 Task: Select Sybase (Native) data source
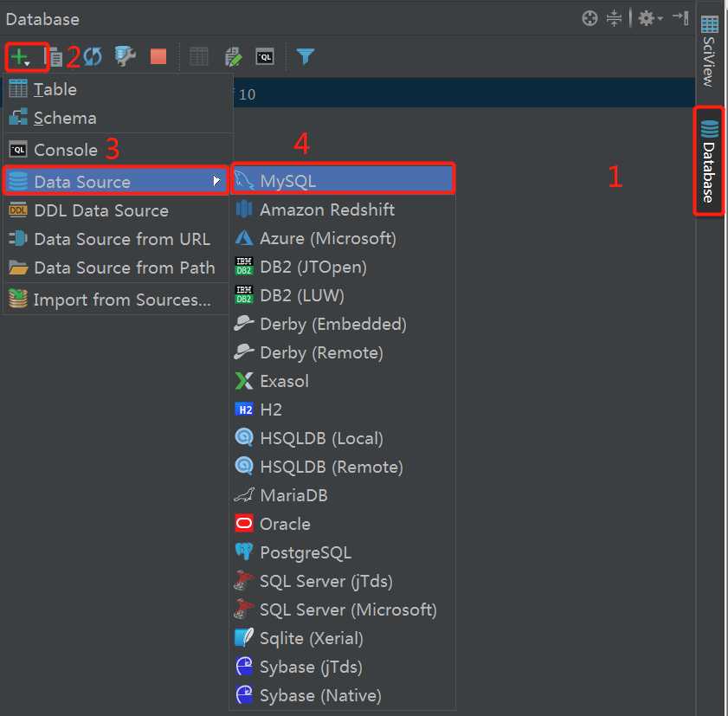[343, 695]
